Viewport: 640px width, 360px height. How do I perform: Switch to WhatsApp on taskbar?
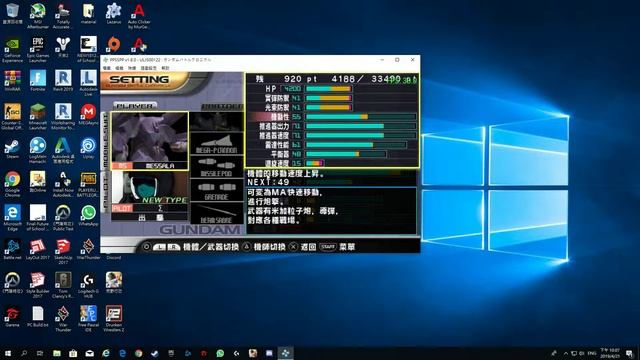point(220,353)
